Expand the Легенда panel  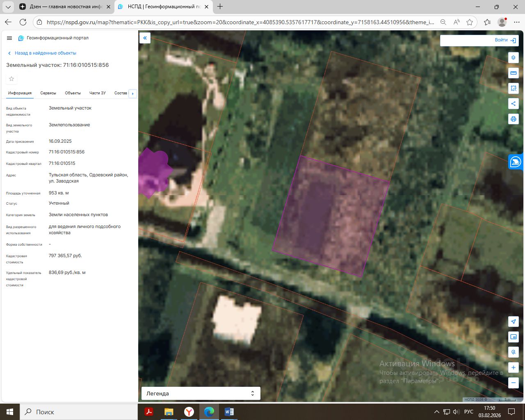pyautogui.click(x=201, y=393)
